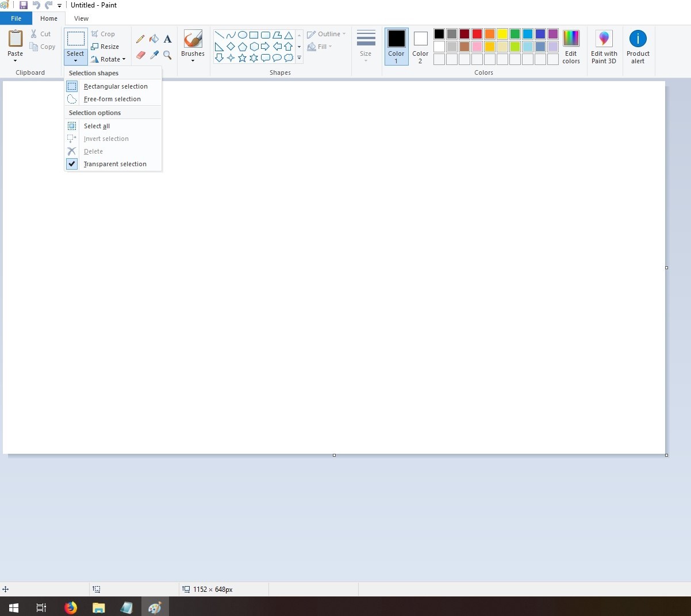The width and height of the screenshot is (691, 616).
Task: Open Customize Quick Access Toolbar arrow
Action: tap(59, 6)
